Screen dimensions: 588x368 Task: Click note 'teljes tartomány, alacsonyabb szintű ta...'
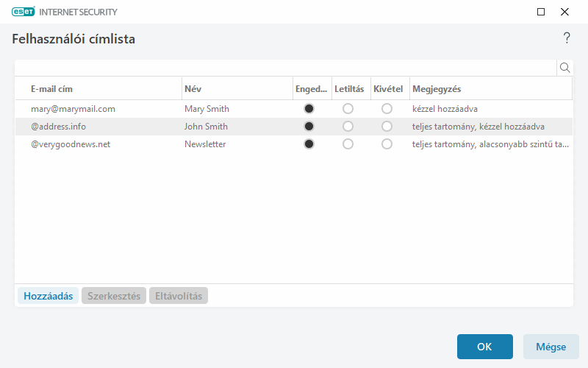click(x=490, y=144)
